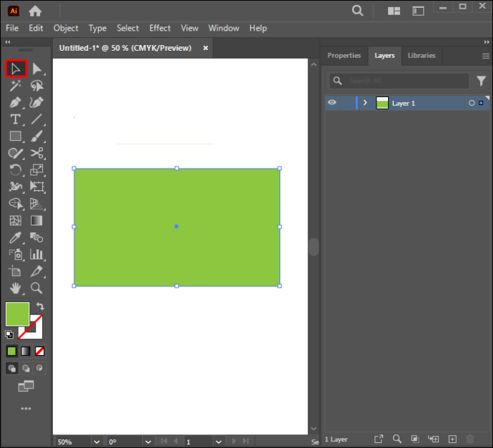Hide Layer 1 using the eye icon
This screenshot has height=448, width=493.
[x=332, y=102]
